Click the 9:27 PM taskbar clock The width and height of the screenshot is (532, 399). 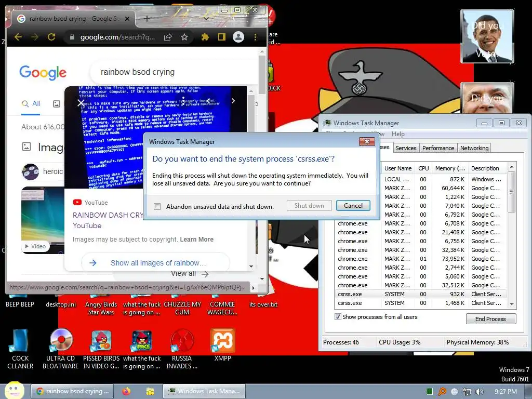pos(506,392)
